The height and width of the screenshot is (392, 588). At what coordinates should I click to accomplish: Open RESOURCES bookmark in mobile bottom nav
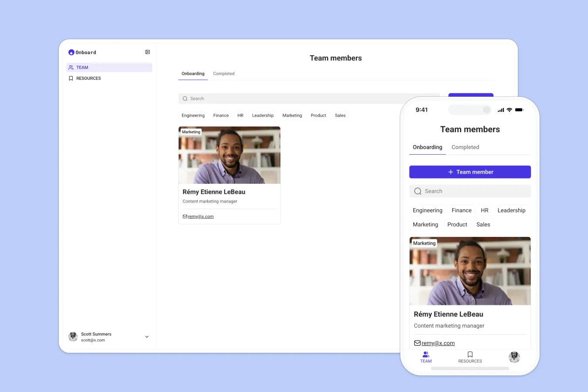470,357
